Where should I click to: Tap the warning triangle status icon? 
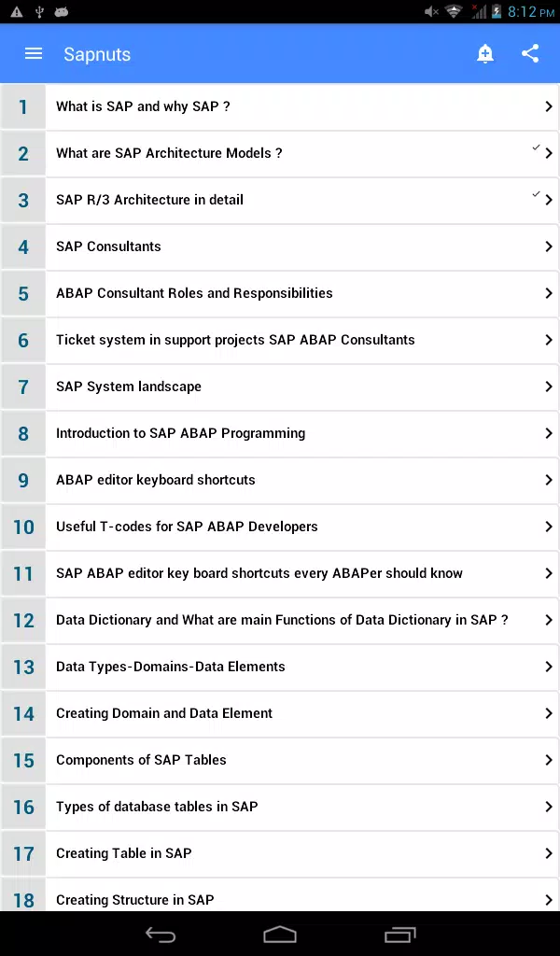(17, 11)
